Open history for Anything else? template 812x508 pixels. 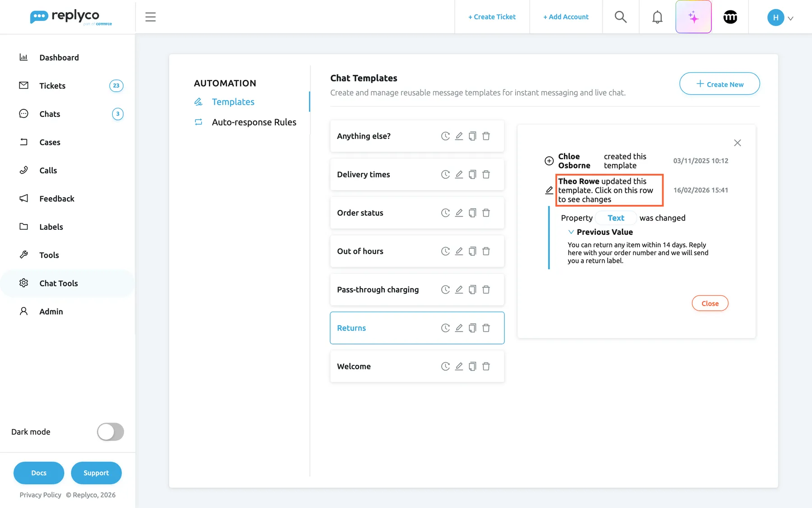pos(445,136)
